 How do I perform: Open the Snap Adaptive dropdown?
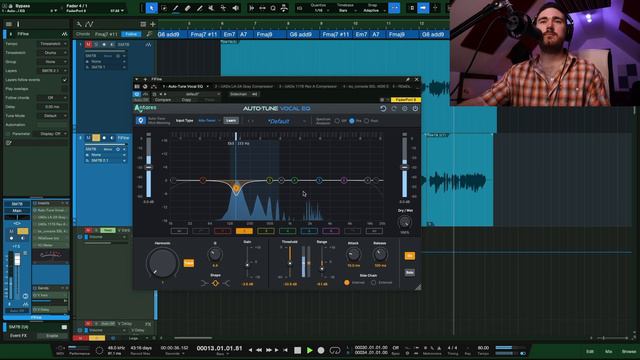pos(372,8)
